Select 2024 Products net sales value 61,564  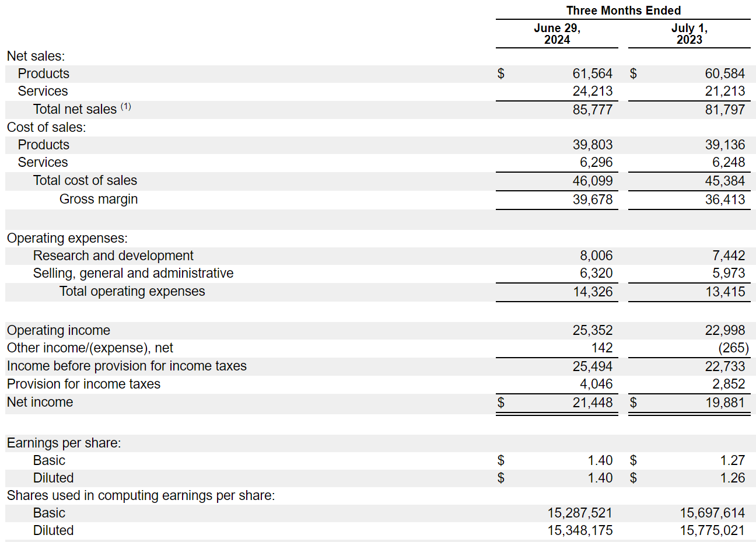[592, 74]
